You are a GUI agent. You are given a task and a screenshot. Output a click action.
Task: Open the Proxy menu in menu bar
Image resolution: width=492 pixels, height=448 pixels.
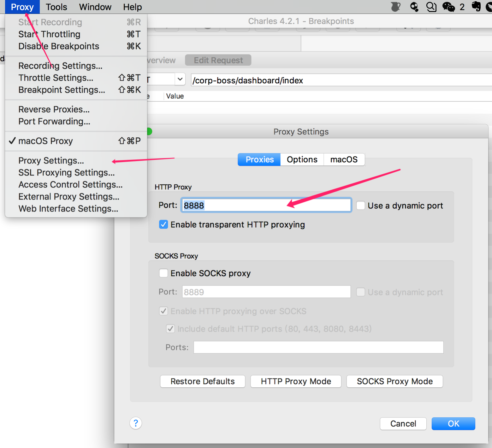pyautogui.click(x=22, y=7)
